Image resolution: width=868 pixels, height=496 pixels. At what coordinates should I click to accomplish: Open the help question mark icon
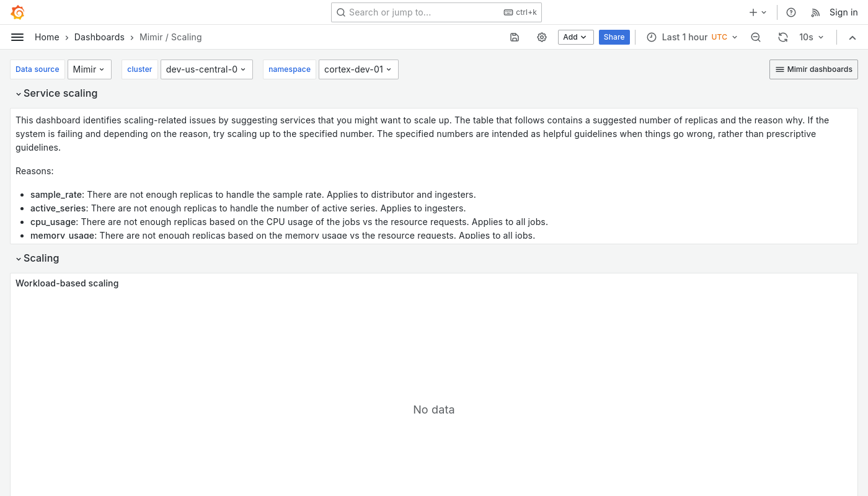tap(791, 12)
